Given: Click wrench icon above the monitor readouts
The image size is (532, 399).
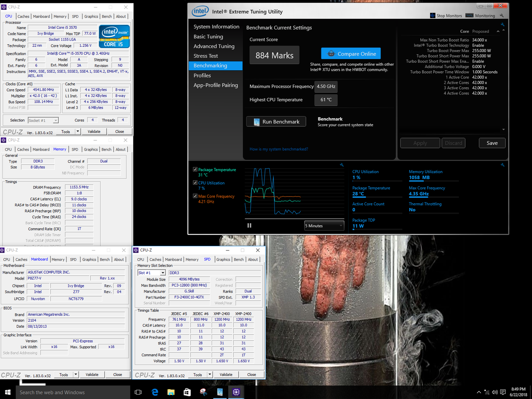Looking at the screenshot, I should (502, 165).
